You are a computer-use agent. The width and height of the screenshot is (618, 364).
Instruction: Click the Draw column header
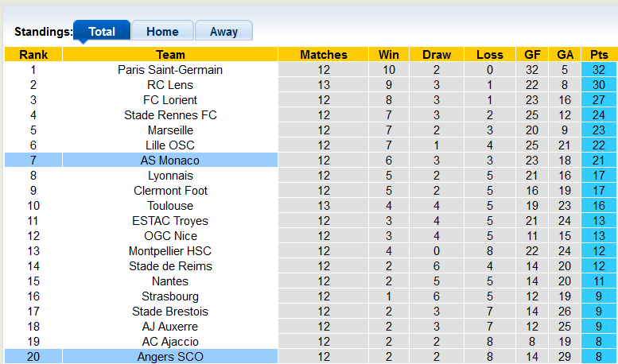437,55
